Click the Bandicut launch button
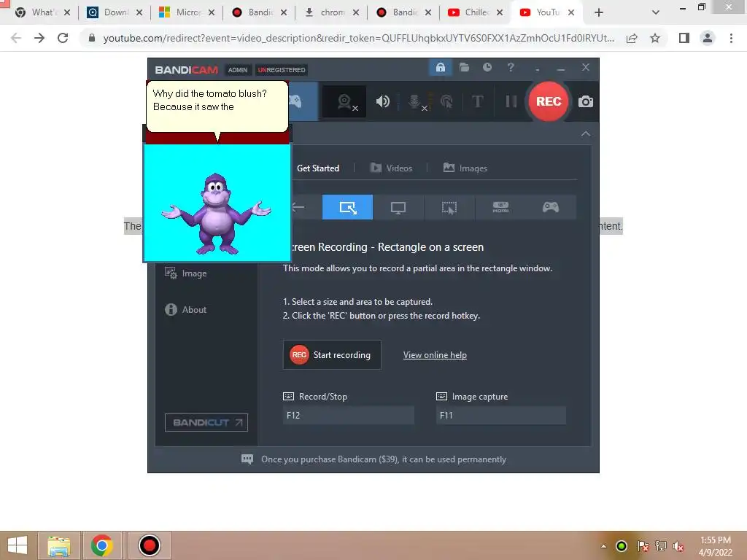Image resolution: width=747 pixels, height=560 pixels. pos(206,422)
